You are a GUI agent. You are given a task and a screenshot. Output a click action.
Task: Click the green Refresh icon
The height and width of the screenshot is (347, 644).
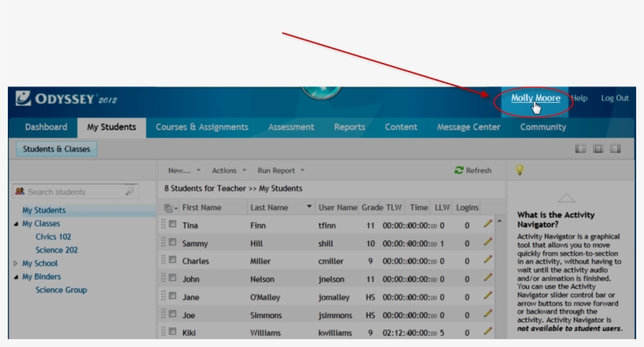pyautogui.click(x=459, y=170)
